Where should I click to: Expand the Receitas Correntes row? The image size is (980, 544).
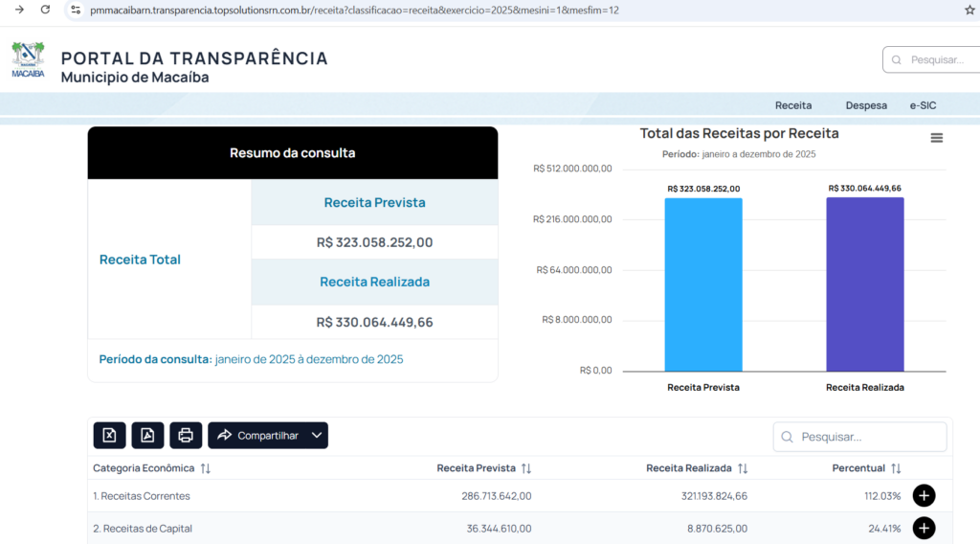tap(924, 496)
